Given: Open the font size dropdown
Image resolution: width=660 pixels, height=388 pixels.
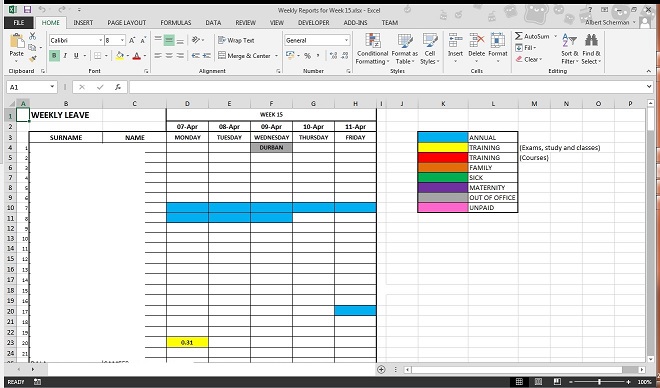Looking at the screenshot, I should [x=122, y=40].
